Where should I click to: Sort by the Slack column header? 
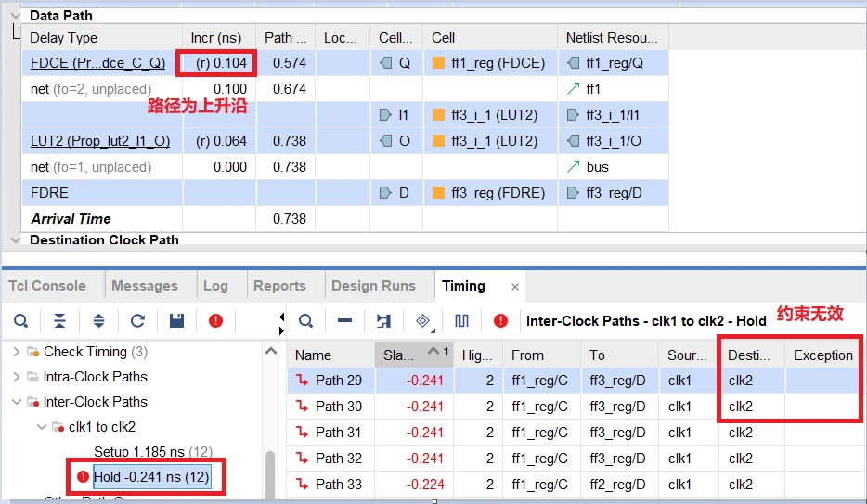coord(414,355)
